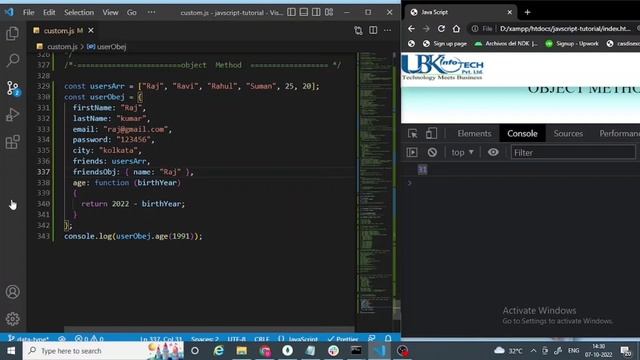Close the custom.js editor tab

click(91, 31)
